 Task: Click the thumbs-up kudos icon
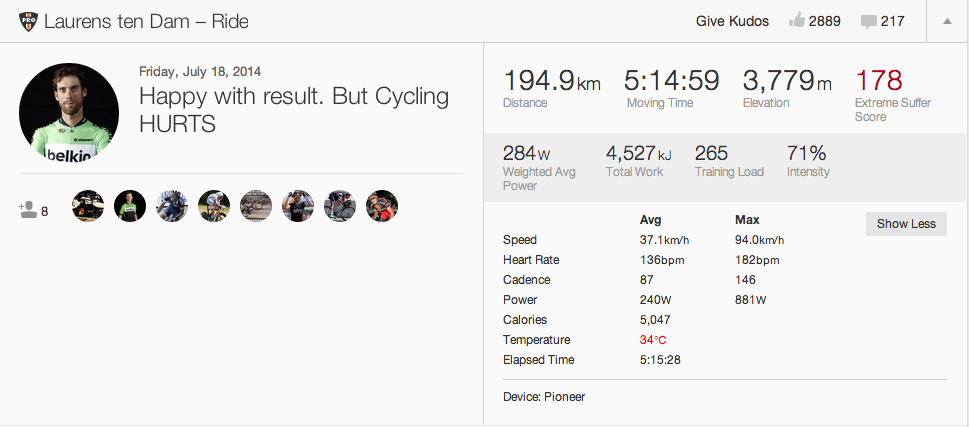tap(797, 21)
